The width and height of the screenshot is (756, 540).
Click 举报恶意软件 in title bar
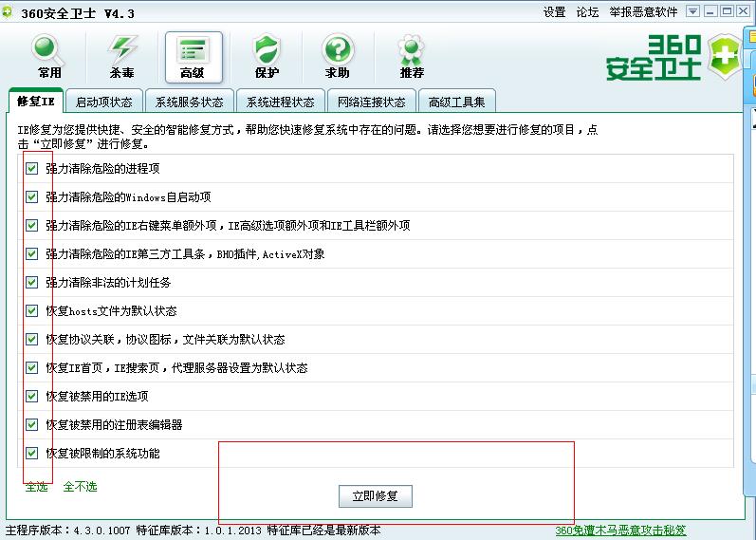pyautogui.click(x=644, y=12)
